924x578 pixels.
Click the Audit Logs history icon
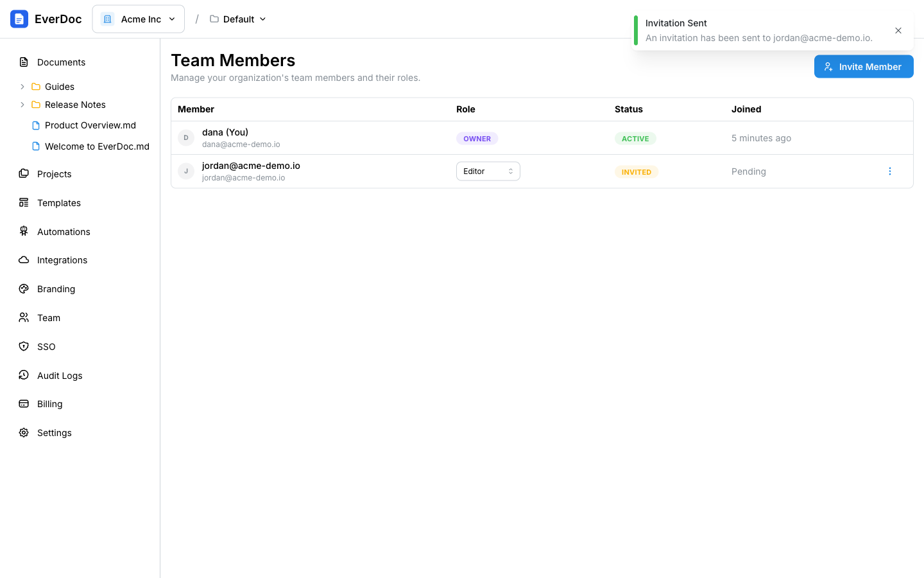click(x=24, y=375)
